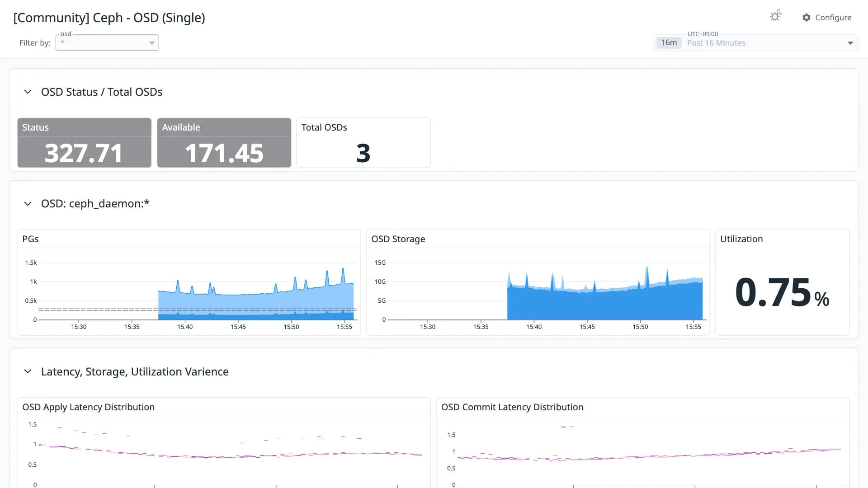Screen dimensions: 868x488
Task: Click the dashboard title [Community] Ceph - OSD (Single)
Action: tap(109, 18)
